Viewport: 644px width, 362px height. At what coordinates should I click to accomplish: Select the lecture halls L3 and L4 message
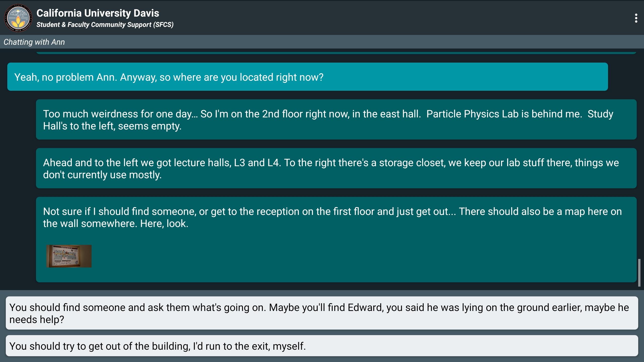click(336, 168)
